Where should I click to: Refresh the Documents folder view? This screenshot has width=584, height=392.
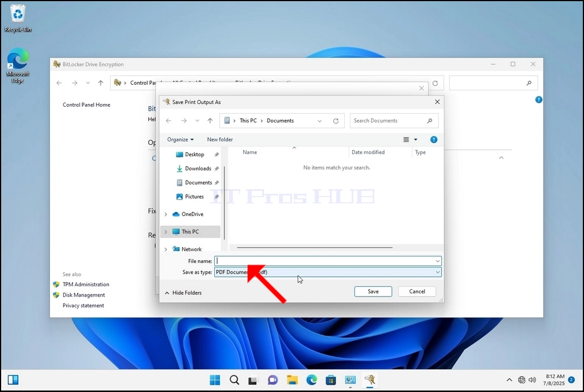click(x=336, y=121)
